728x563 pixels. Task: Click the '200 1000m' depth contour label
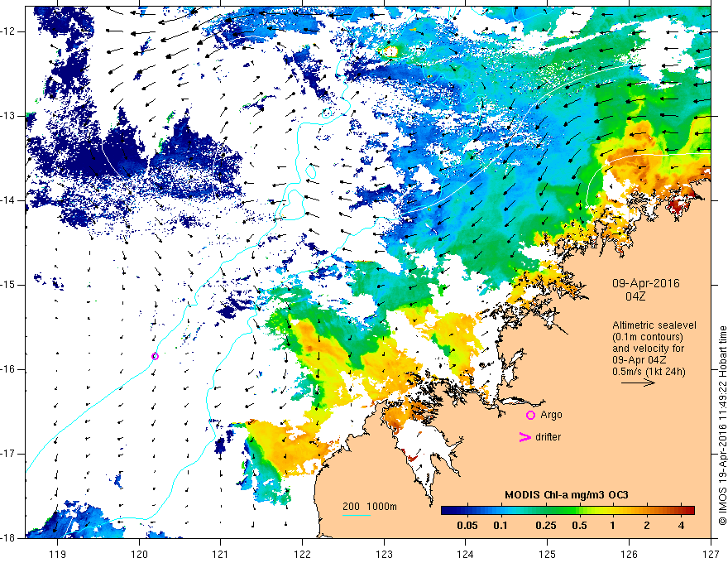click(x=370, y=507)
